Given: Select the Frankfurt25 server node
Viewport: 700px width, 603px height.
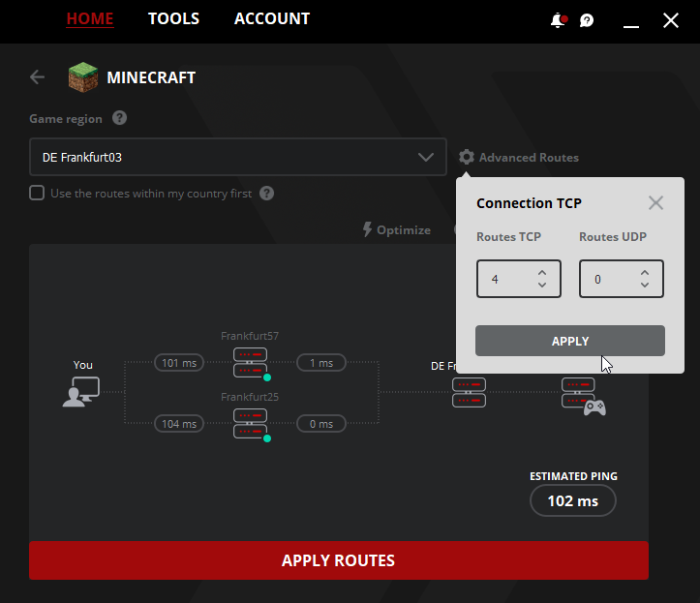Looking at the screenshot, I should coord(251,424).
